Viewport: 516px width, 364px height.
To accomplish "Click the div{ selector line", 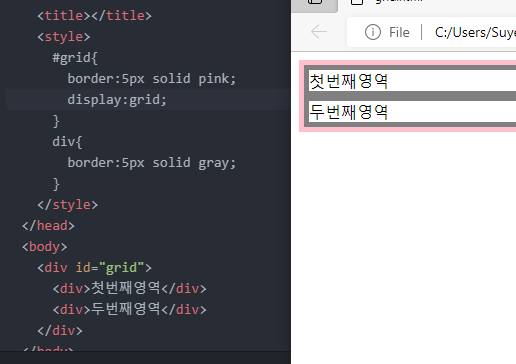I will [67, 142].
